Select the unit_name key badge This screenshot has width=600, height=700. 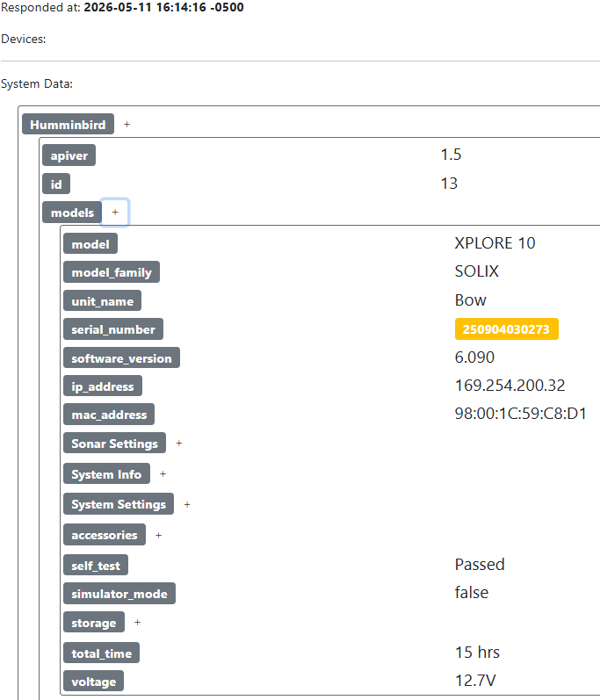[102, 301]
